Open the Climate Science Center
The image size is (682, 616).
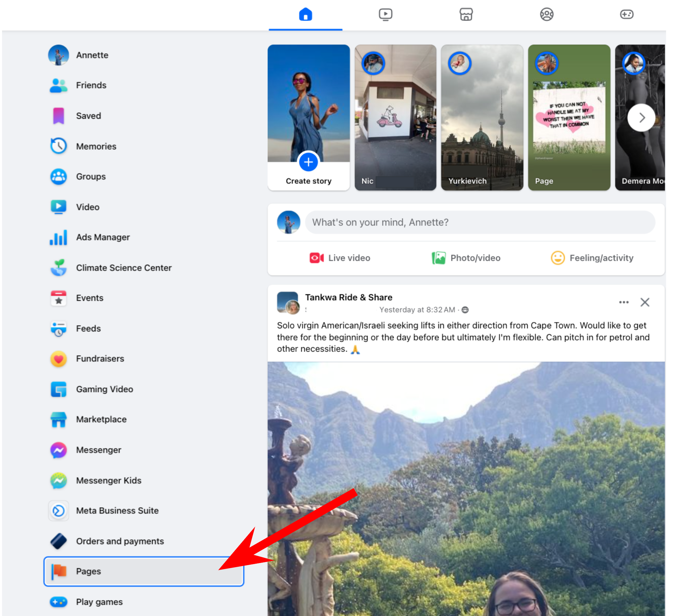[x=124, y=268]
